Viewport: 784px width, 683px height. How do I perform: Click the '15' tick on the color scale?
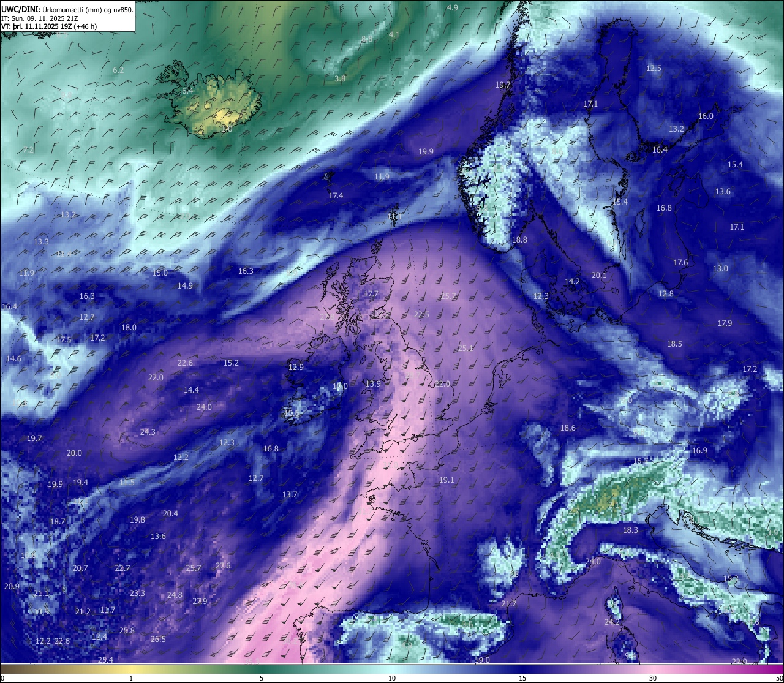click(x=522, y=678)
